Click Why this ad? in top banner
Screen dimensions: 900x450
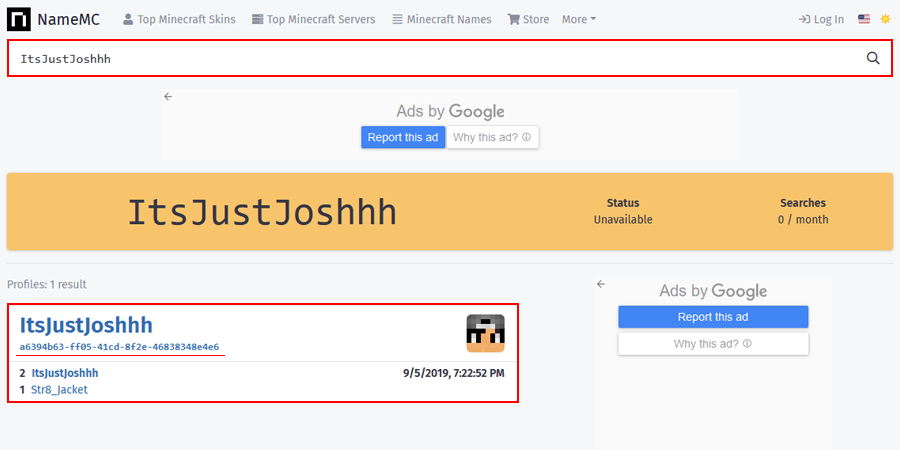(x=492, y=138)
